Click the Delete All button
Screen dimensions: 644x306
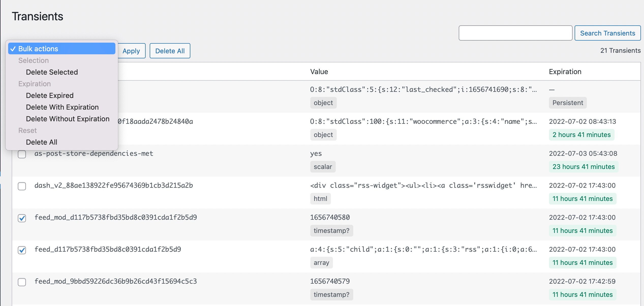tap(170, 50)
